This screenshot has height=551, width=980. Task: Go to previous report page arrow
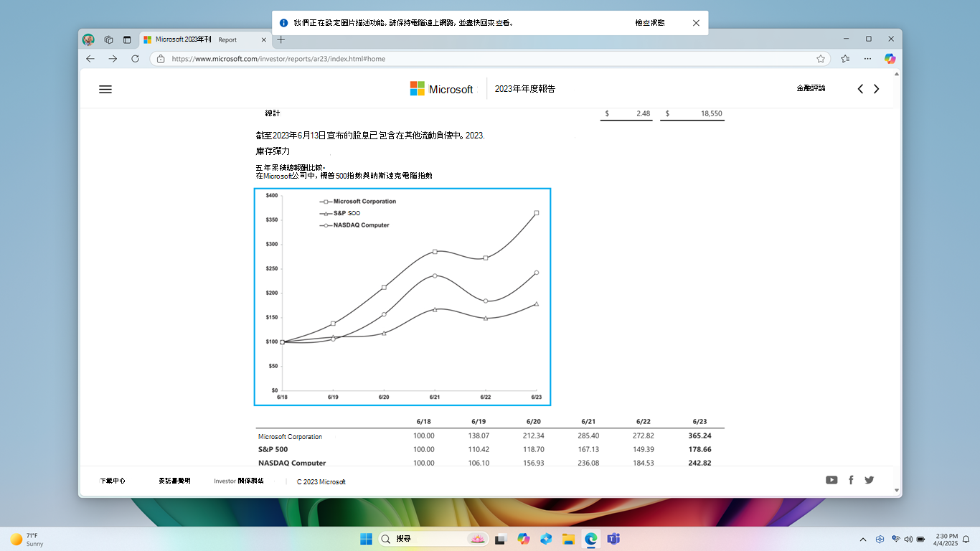coord(860,89)
